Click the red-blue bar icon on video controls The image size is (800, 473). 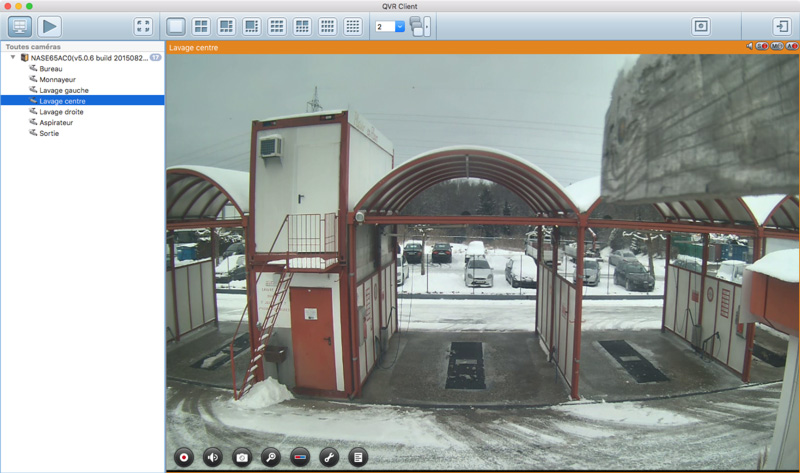[x=300, y=456]
